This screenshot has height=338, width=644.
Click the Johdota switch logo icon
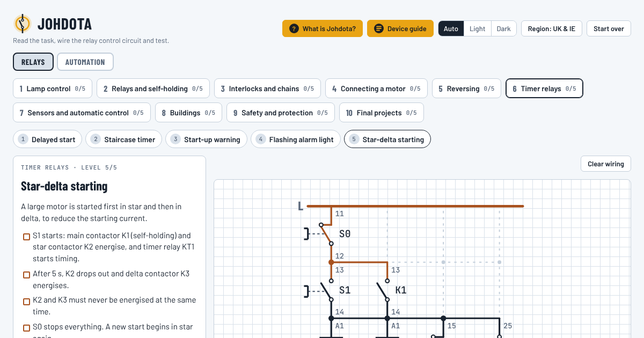(22, 24)
